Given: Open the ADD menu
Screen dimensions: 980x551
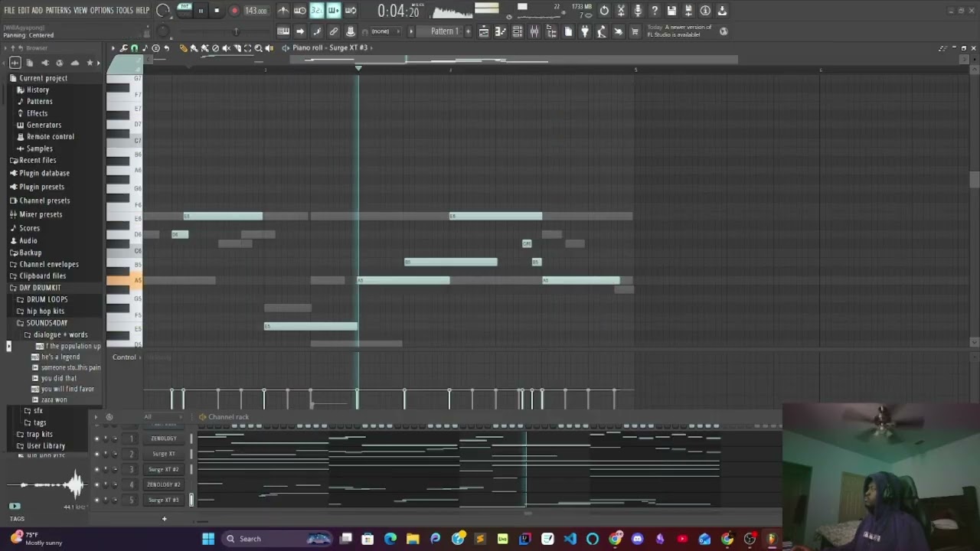Looking at the screenshot, I should [38, 11].
